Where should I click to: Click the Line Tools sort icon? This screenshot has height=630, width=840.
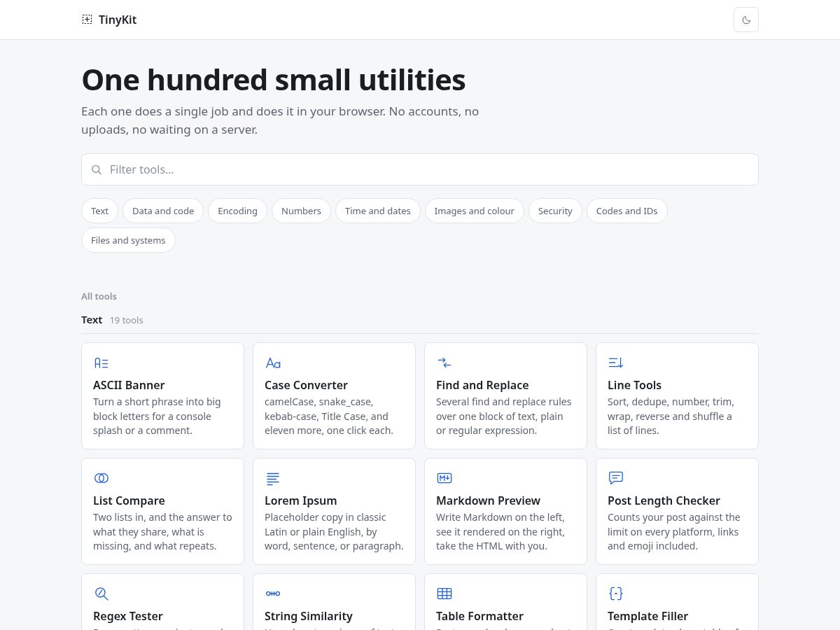click(616, 363)
